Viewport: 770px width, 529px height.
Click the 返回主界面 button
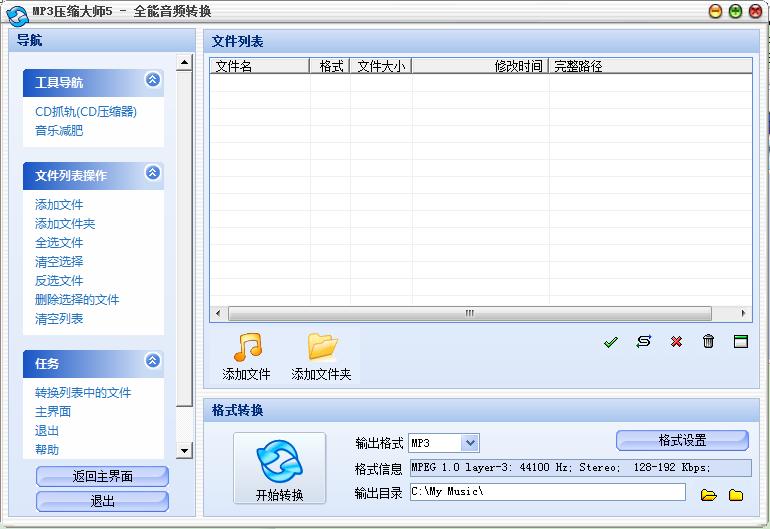tap(102, 476)
